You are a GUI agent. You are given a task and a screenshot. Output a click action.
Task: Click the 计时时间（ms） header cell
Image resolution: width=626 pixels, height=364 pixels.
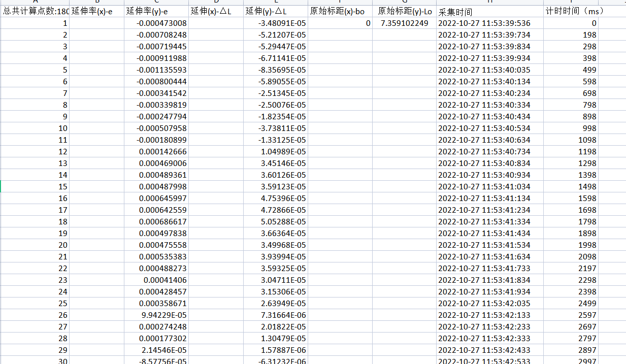coord(571,11)
